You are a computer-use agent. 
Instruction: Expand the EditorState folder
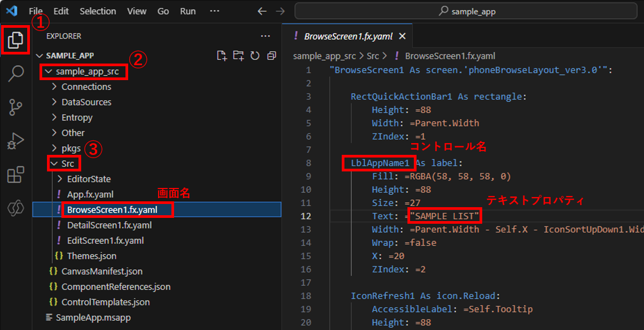pos(89,179)
